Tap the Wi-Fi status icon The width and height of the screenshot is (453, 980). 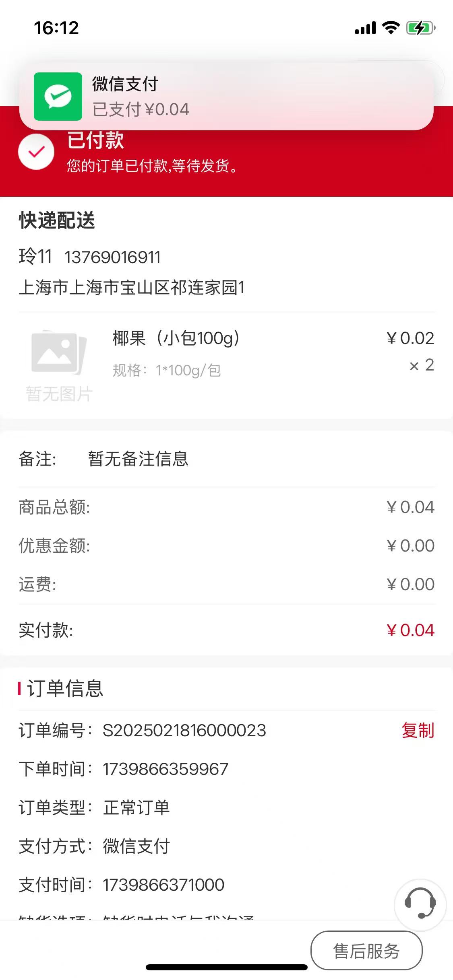(x=390, y=28)
